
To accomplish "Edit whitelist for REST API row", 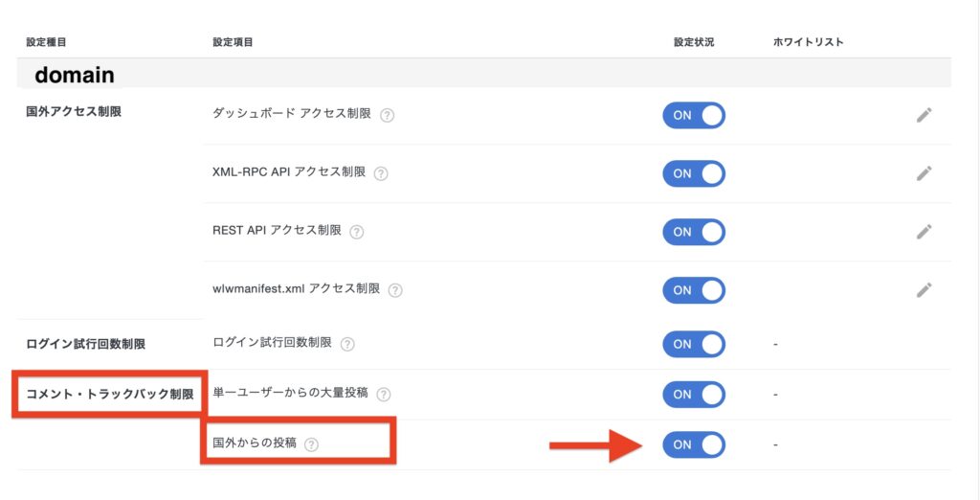I will click(924, 232).
